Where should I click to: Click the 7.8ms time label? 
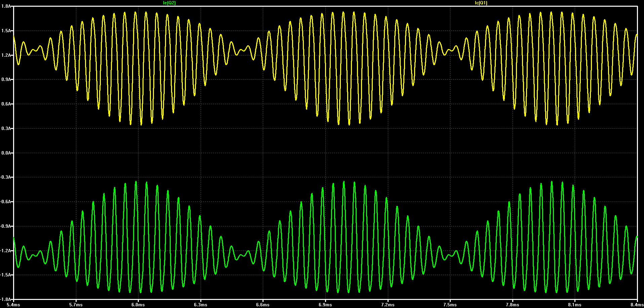pyautogui.click(x=513, y=305)
